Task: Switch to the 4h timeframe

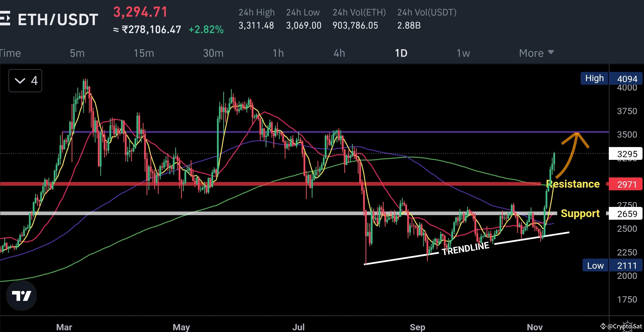Action: 339,53
